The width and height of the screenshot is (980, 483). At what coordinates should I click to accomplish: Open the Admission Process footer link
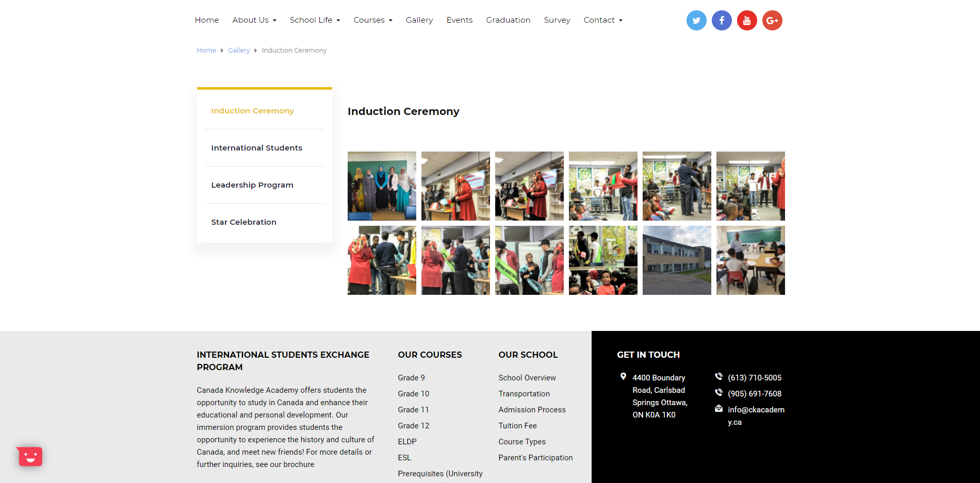[532, 410]
